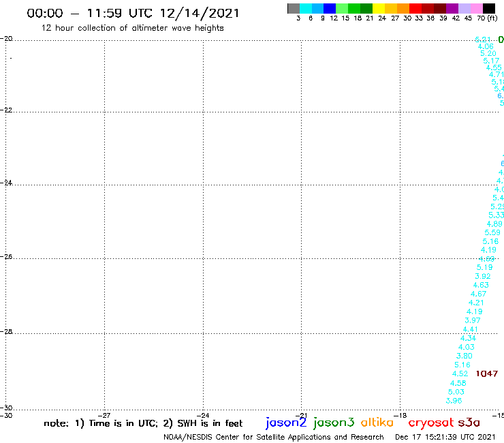Click the wave height value 3.80
The image size is (504, 443).
tap(464, 356)
